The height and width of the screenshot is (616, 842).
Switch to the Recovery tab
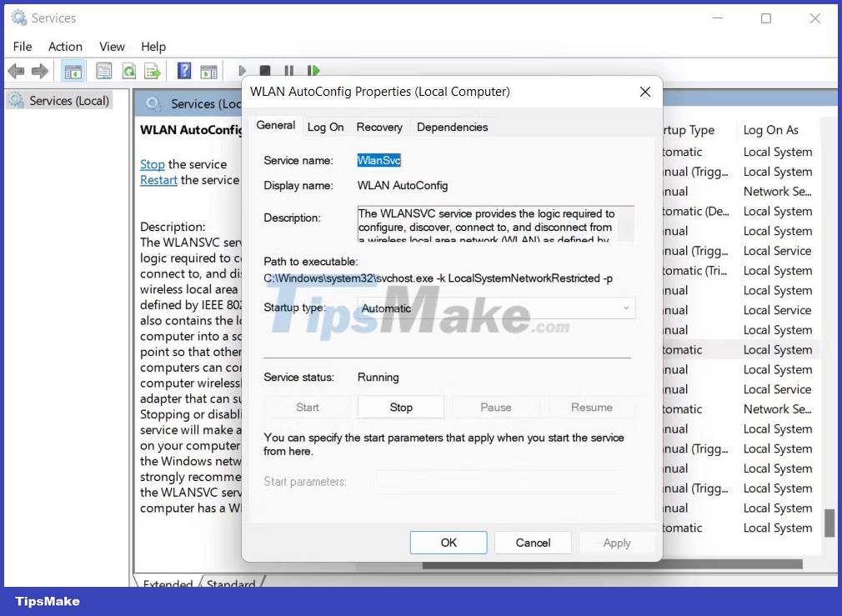379,128
